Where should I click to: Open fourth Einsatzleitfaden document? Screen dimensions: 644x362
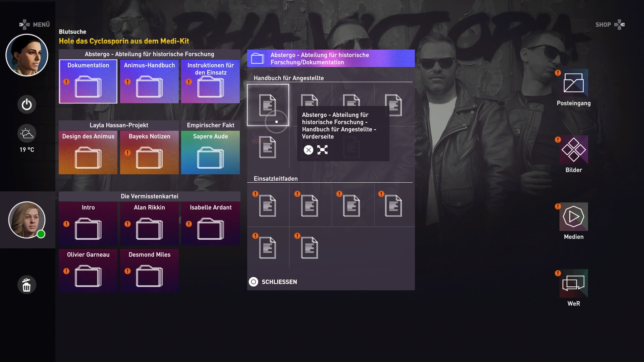[393, 205]
